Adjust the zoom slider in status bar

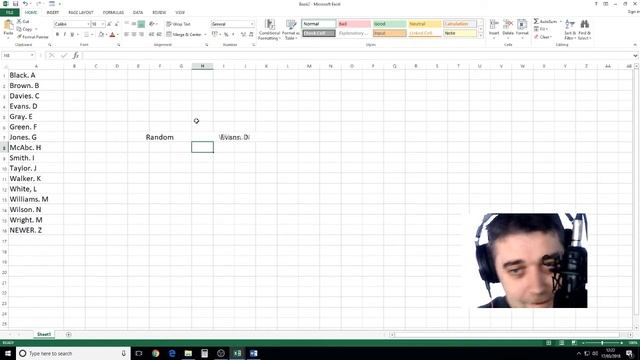click(x=602, y=343)
